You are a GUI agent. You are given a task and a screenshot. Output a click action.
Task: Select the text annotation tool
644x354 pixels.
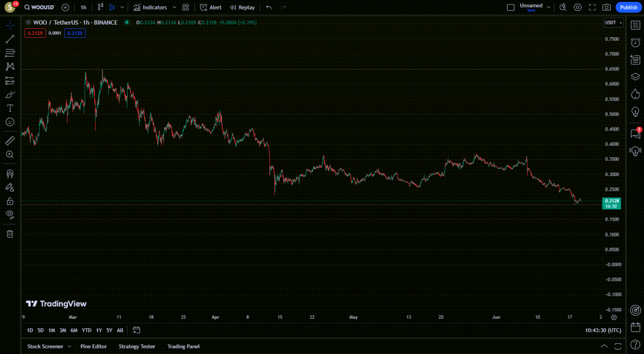pyautogui.click(x=10, y=108)
